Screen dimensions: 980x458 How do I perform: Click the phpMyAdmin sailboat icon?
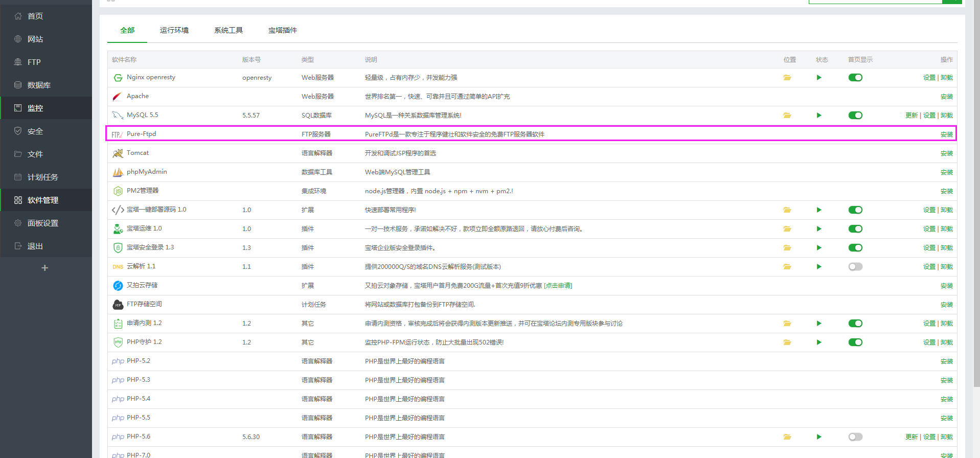[118, 172]
